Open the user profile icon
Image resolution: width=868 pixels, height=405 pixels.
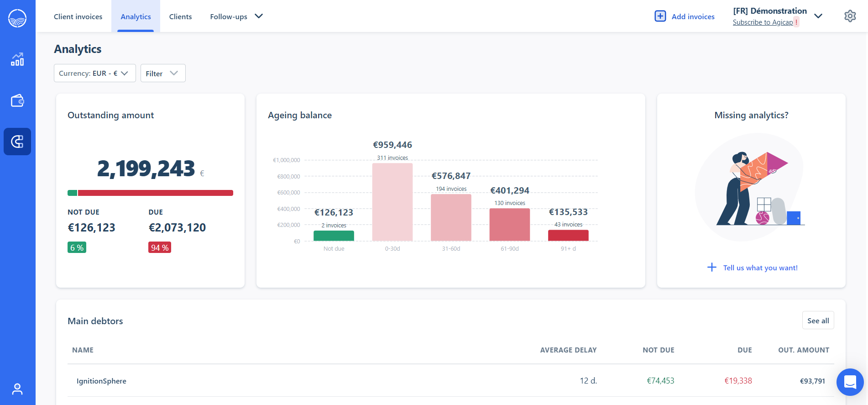click(17, 389)
